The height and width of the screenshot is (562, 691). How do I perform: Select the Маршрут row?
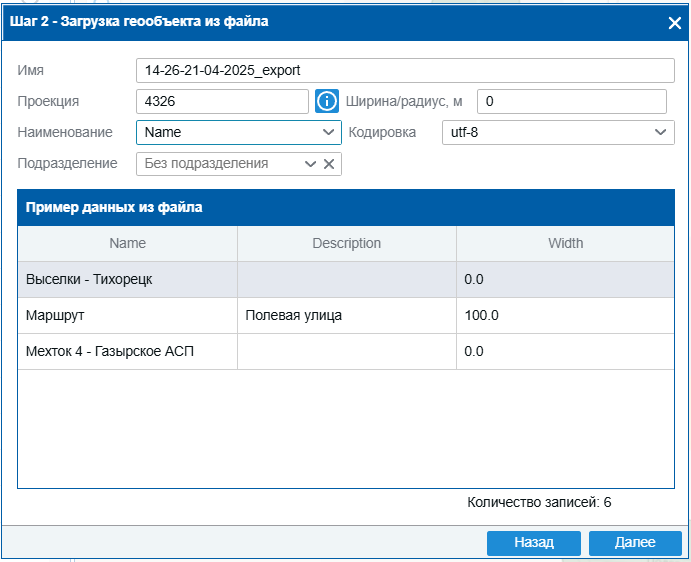click(x=127, y=315)
